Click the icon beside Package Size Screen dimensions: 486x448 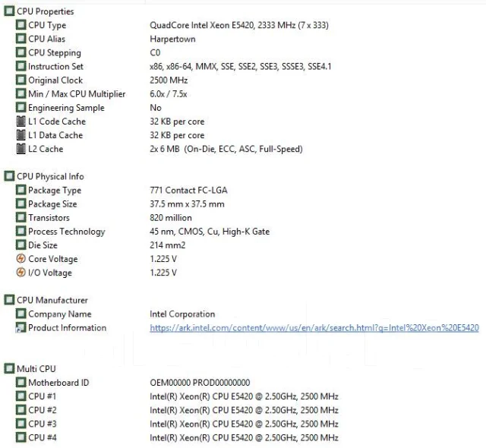point(21,203)
